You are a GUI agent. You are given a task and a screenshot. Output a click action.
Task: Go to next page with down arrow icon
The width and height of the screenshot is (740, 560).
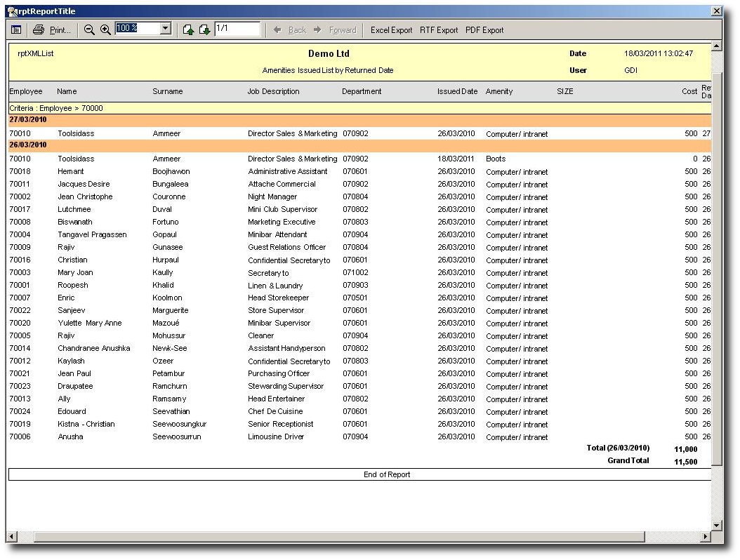[204, 29]
